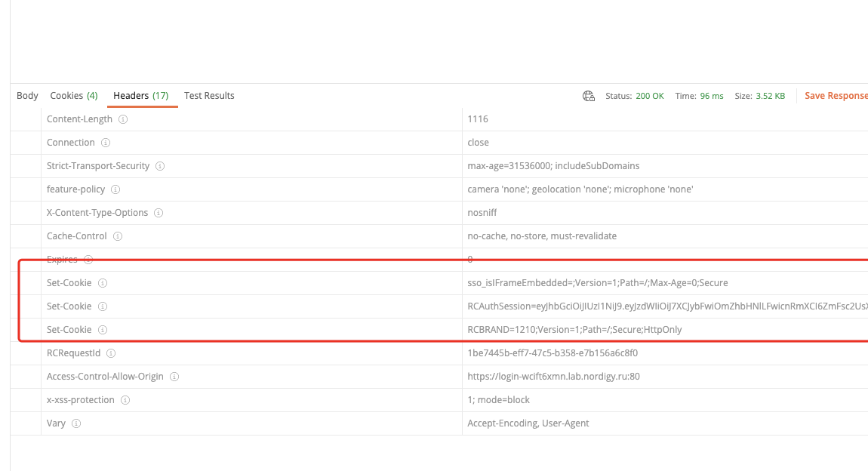
Task: View the Test Results tab
Action: (209, 95)
